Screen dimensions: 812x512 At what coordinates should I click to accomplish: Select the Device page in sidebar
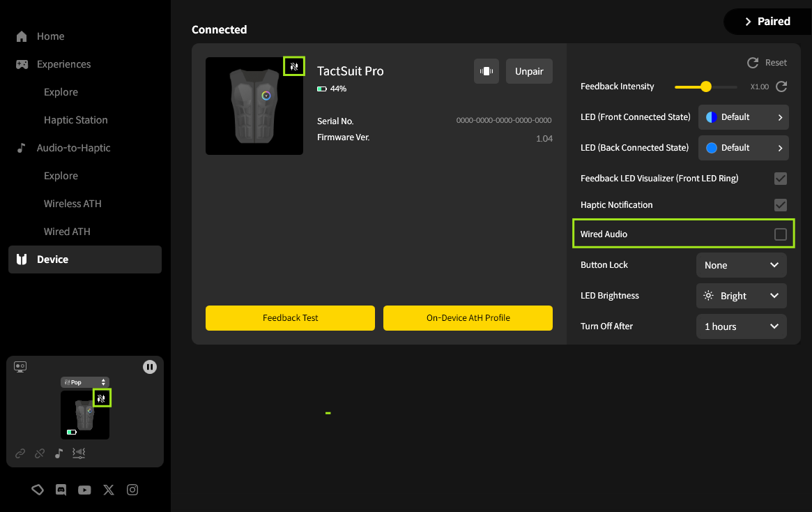tap(85, 259)
